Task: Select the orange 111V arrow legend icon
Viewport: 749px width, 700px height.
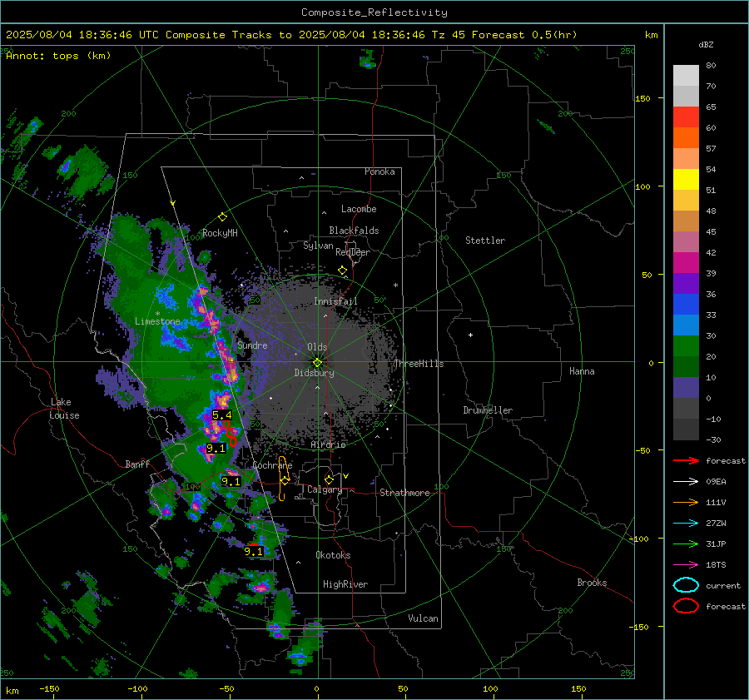Action: click(686, 502)
